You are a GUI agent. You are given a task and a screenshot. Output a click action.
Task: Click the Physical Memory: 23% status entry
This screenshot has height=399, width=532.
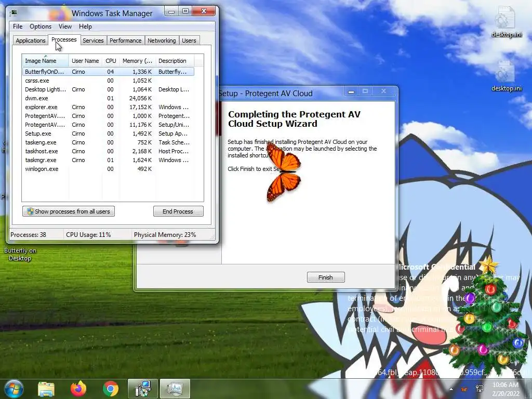[x=165, y=234]
